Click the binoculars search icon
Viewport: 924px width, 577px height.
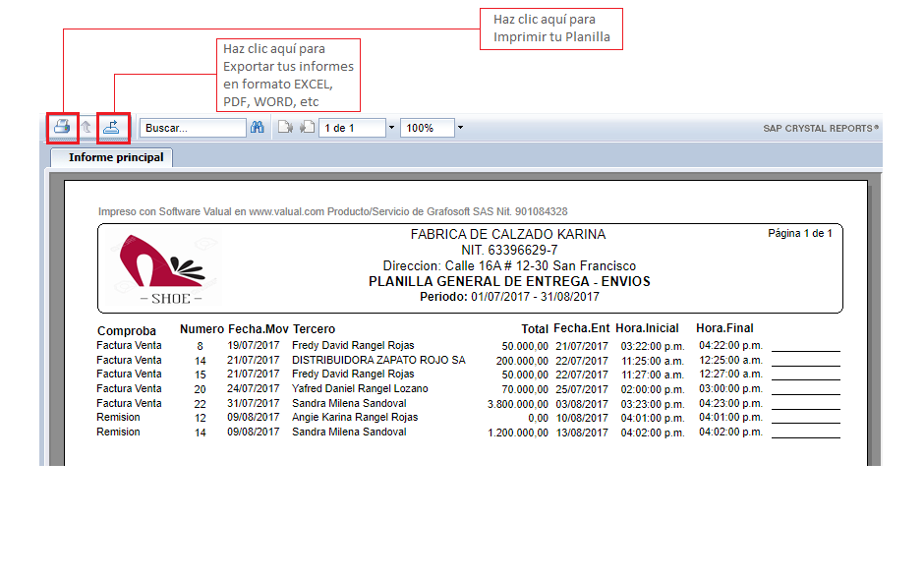click(x=258, y=128)
